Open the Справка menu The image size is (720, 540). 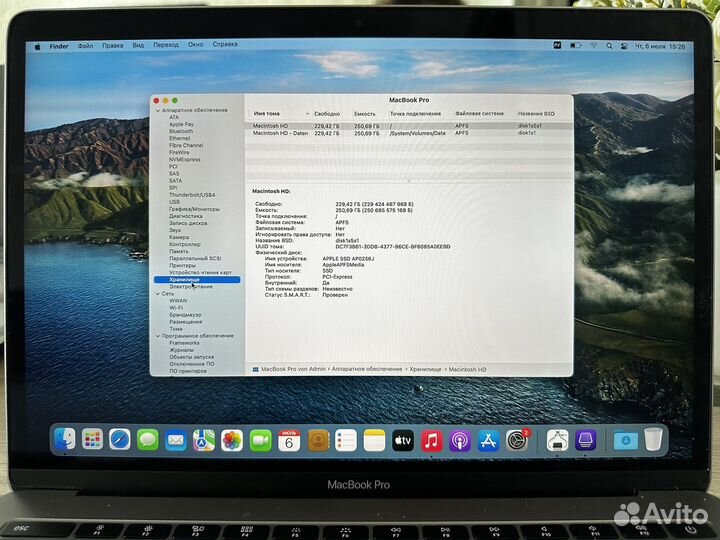(225, 44)
